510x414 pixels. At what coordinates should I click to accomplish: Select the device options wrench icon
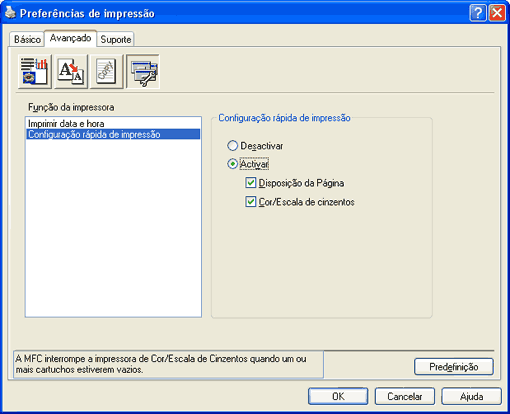143,71
